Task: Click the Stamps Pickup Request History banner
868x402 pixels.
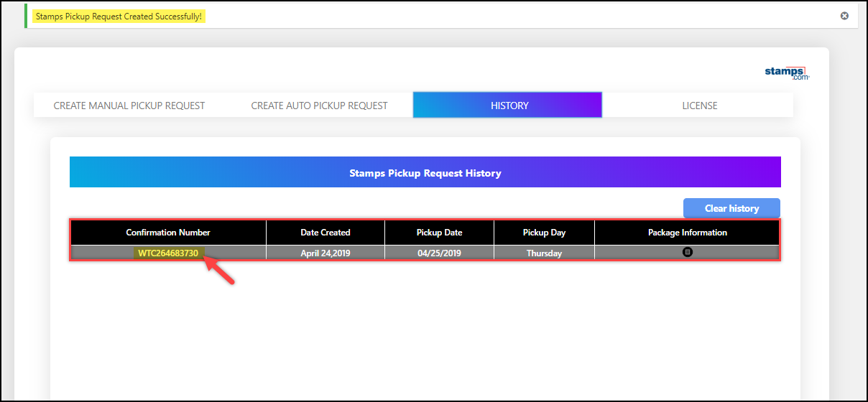Action: coord(425,172)
